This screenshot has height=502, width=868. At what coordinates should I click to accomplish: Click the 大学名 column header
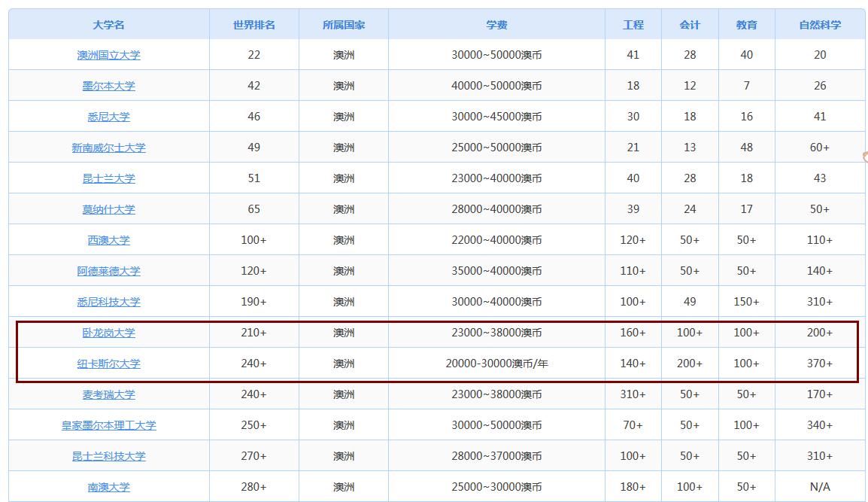pyautogui.click(x=108, y=25)
